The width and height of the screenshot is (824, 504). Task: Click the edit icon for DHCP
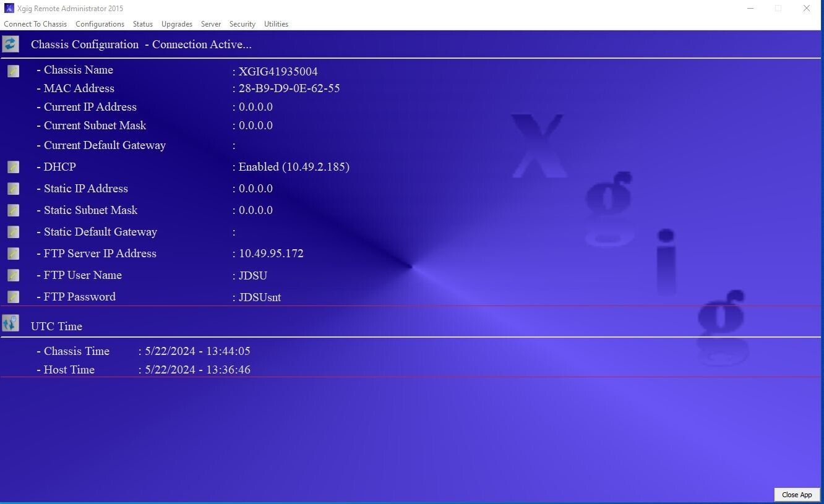pyautogui.click(x=13, y=167)
